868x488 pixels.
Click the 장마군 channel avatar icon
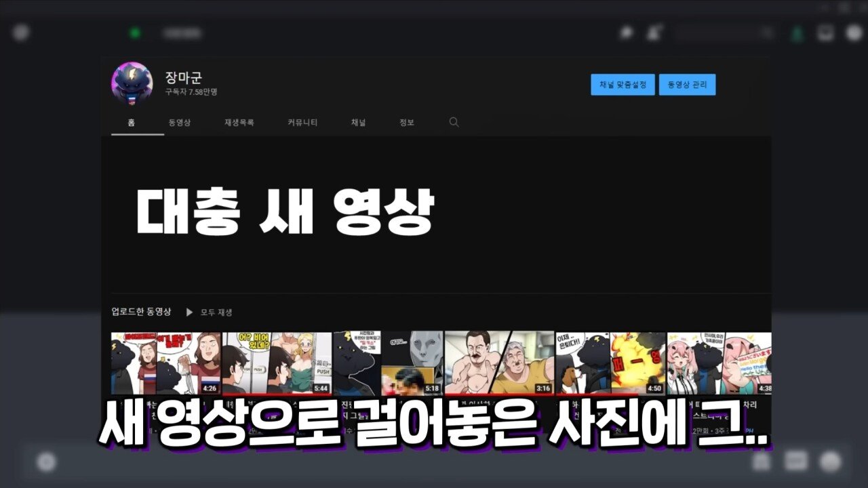[x=132, y=83]
